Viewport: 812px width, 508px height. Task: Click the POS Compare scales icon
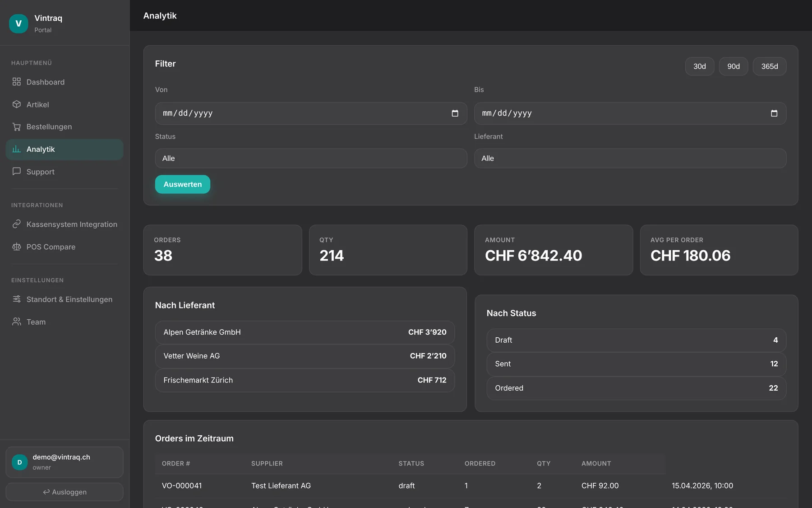click(x=17, y=247)
